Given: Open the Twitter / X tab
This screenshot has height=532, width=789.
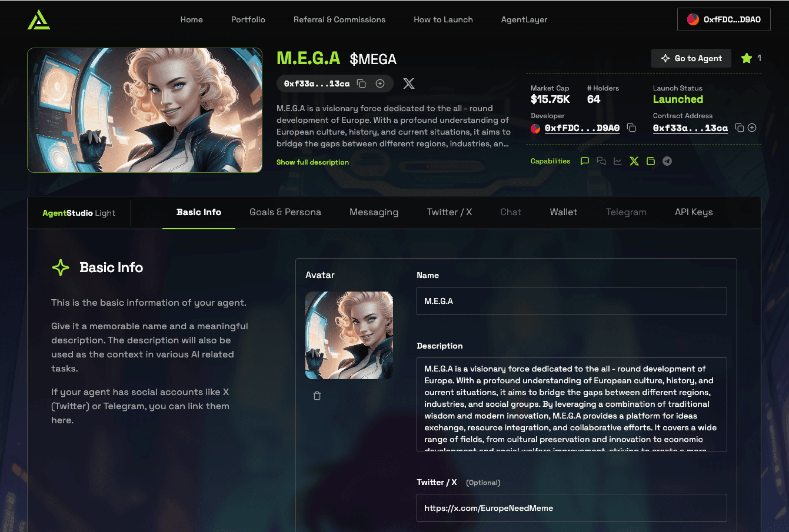Looking at the screenshot, I should pyautogui.click(x=450, y=212).
